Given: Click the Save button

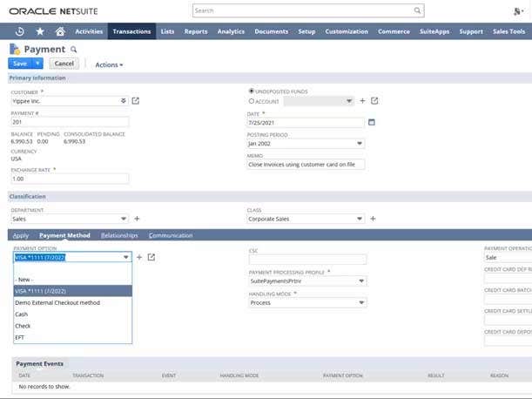Looking at the screenshot, I should pyautogui.click(x=20, y=64).
